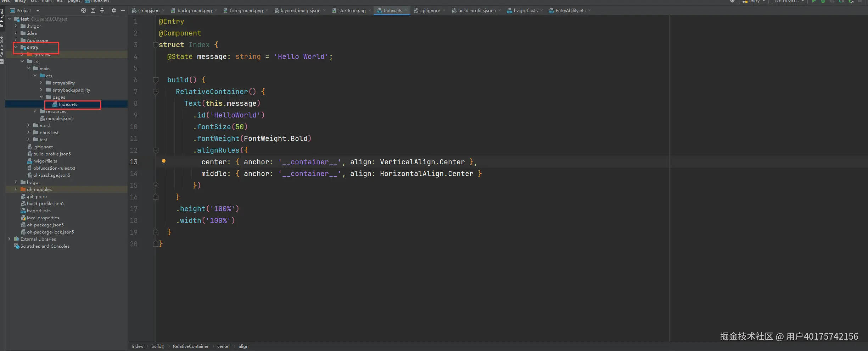
Task: Click the Collapse All icon in Project panel
Action: (x=102, y=10)
